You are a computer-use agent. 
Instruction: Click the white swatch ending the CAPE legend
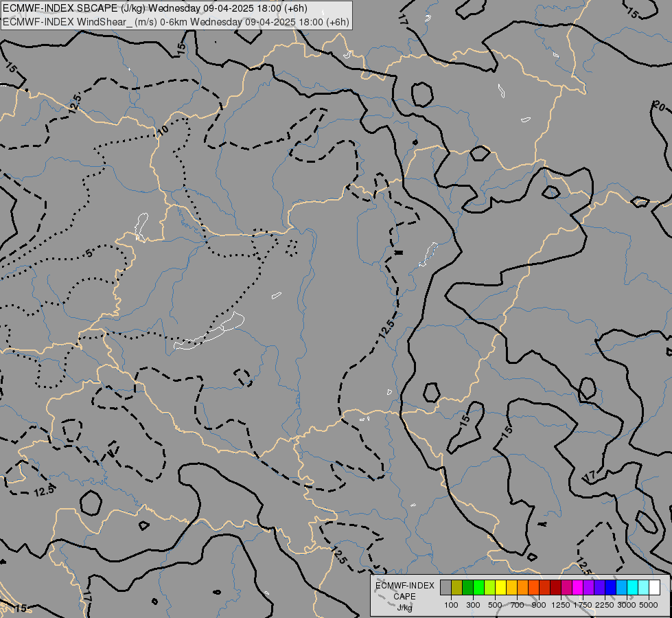(x=654, y=587)
